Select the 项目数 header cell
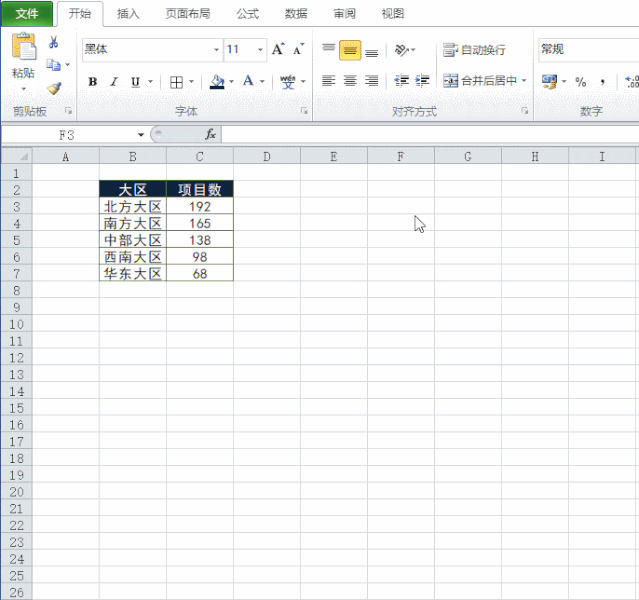This screenshot has width=639, height=600. tap(200, 190)
